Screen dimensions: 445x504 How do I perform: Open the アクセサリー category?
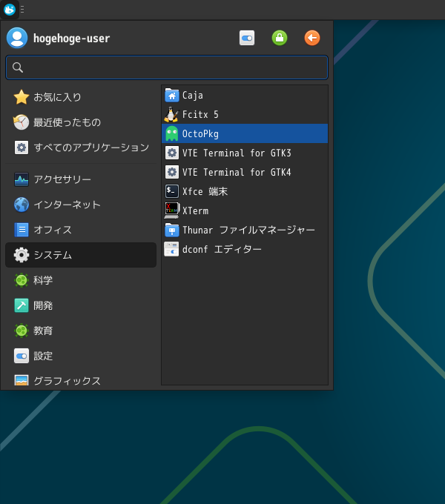[81, 179]
